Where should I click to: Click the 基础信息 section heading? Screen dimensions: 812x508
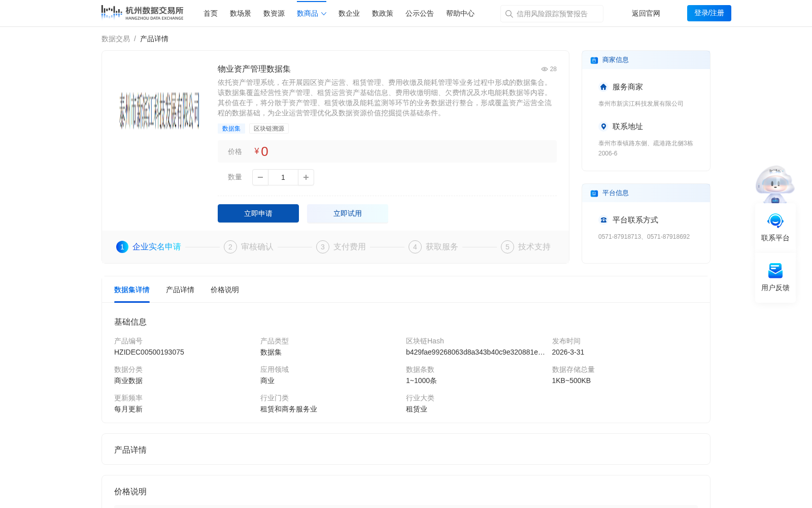tap(130, 322)
